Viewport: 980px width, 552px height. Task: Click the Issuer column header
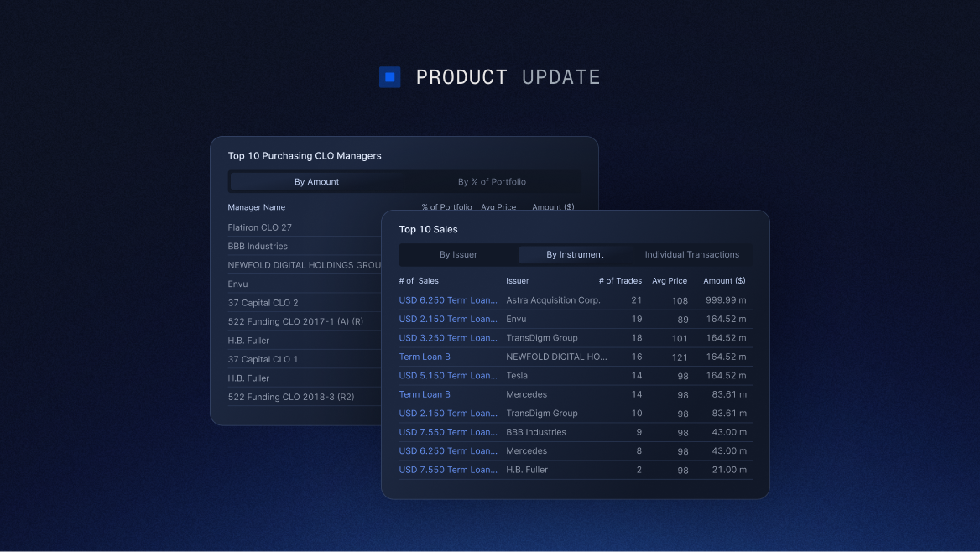coord(518,281)
